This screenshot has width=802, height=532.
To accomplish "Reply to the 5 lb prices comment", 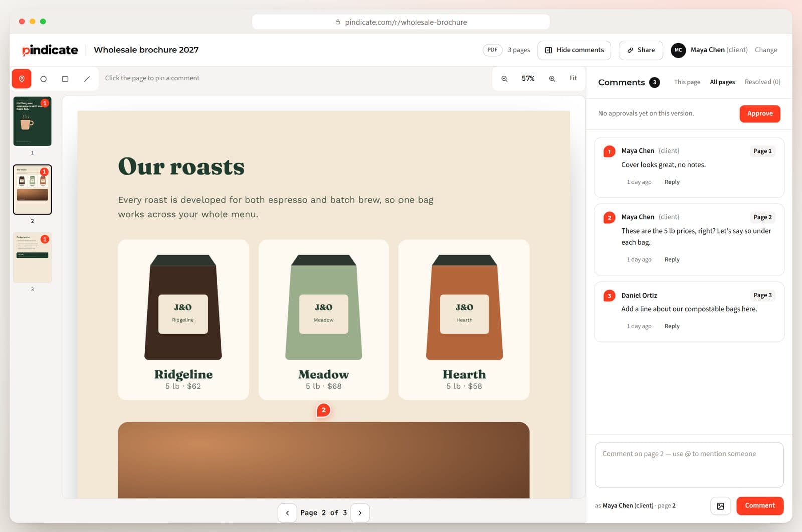I will pyautogui.click(x=672, y=260).
